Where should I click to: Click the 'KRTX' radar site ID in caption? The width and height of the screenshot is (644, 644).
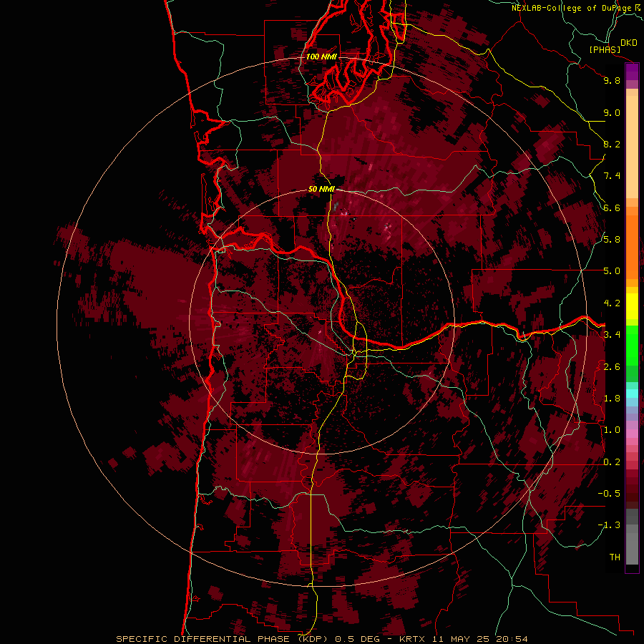413,639
